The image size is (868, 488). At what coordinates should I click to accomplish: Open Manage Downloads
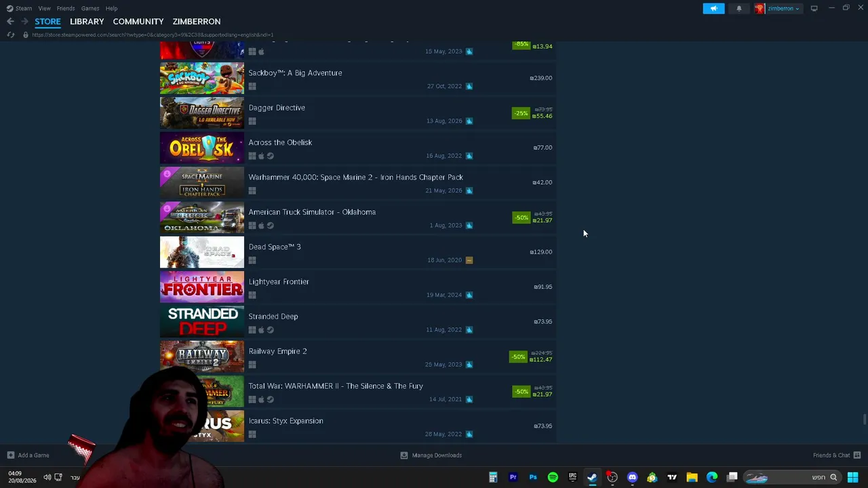point(431,455)
